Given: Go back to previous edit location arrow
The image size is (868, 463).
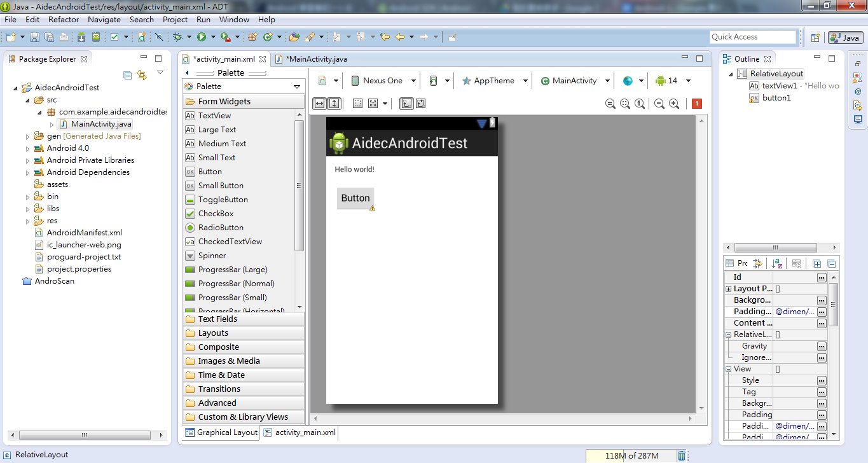Looking at the screenshot, I should (385, 37).
